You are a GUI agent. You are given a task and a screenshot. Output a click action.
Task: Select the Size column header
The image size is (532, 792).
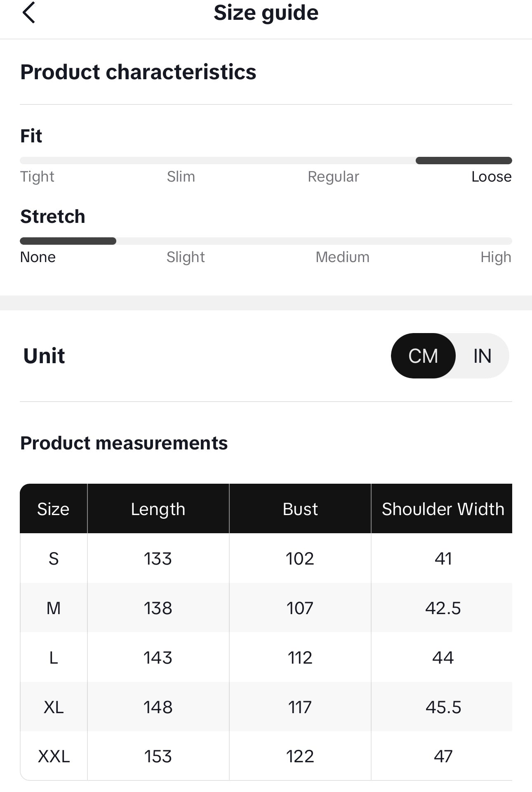click(x=53, y=509)
